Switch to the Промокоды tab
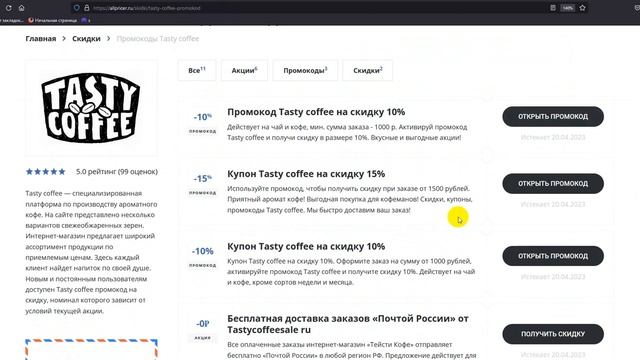 (305, 70)
